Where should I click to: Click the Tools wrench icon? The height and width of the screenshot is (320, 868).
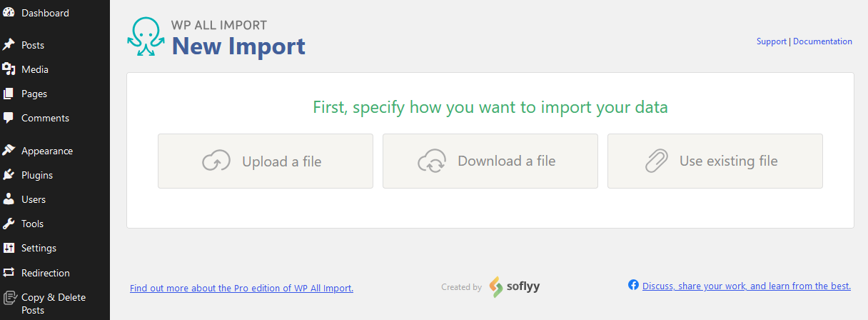(9, 224)
